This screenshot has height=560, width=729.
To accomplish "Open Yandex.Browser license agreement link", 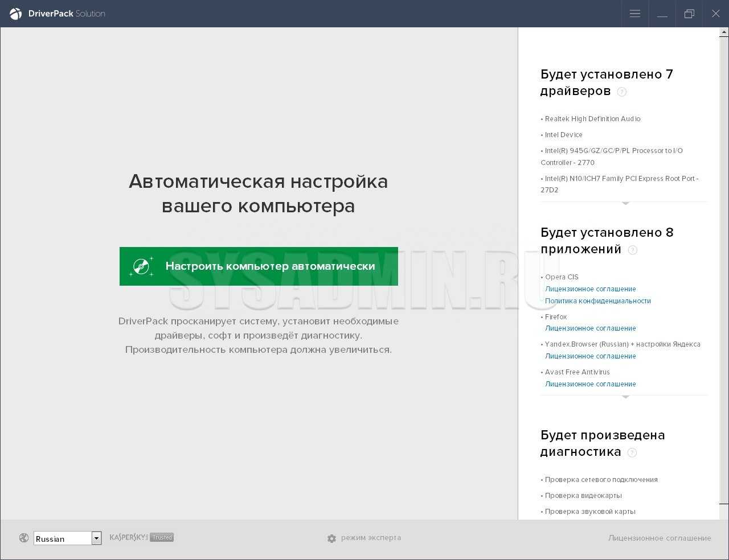I will click(x=590, y=356).
